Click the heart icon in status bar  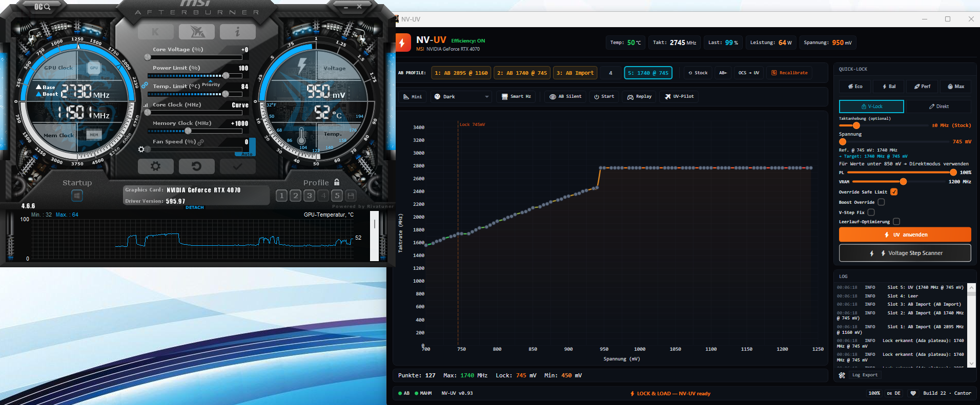point(913,393)
